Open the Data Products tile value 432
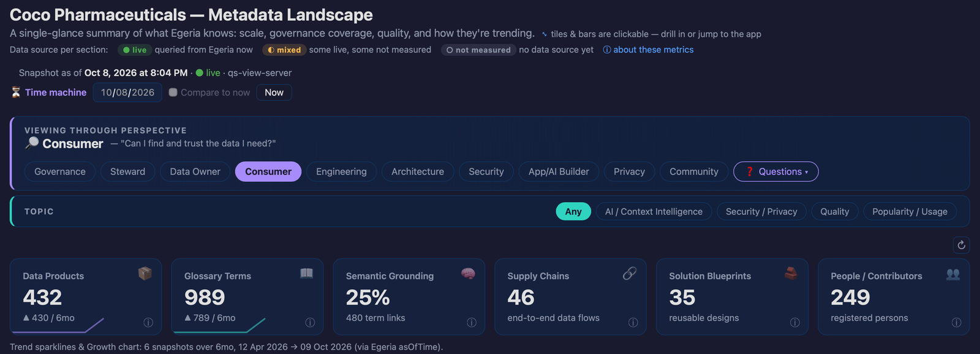 tap(43, 298)
